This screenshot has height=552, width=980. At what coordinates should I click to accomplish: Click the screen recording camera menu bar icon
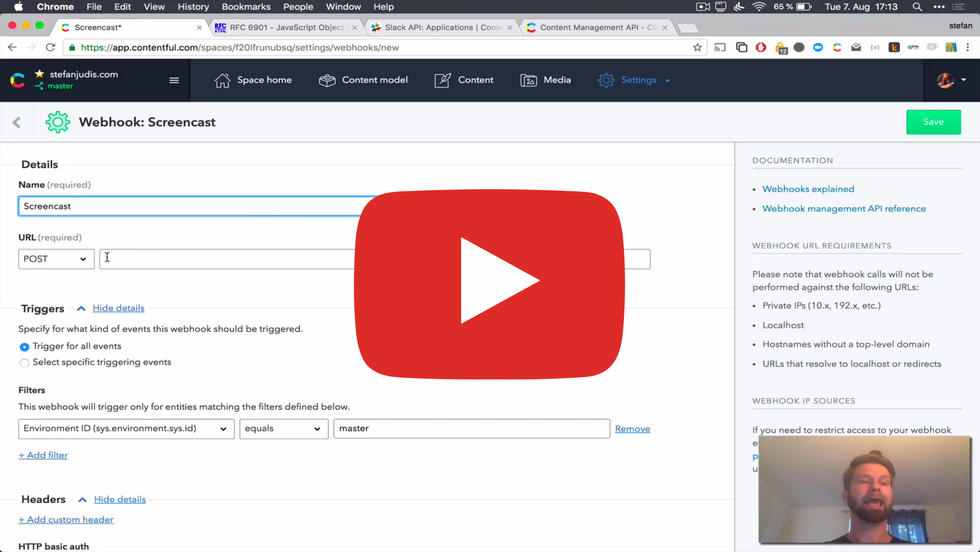703,7
